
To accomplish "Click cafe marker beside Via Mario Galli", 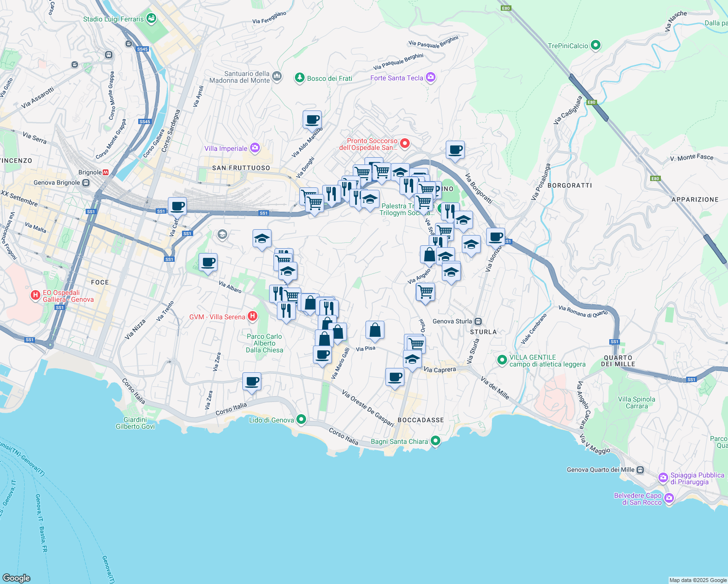I will click(322, 355).
